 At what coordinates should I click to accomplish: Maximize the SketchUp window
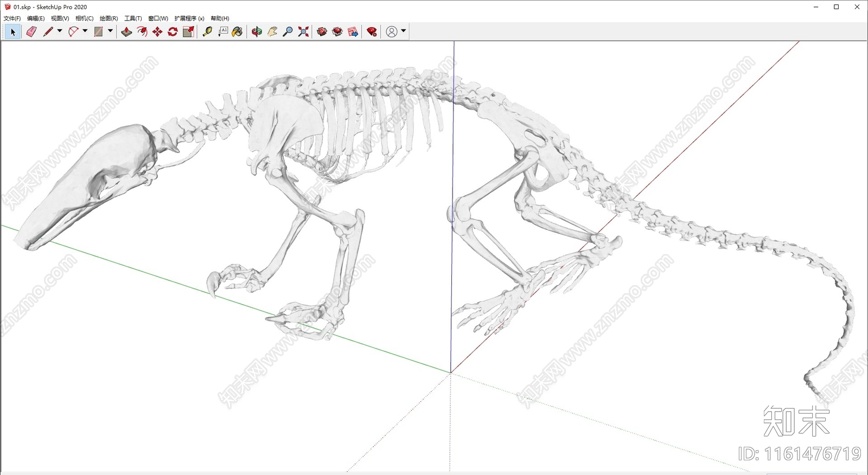pos(837,7)
